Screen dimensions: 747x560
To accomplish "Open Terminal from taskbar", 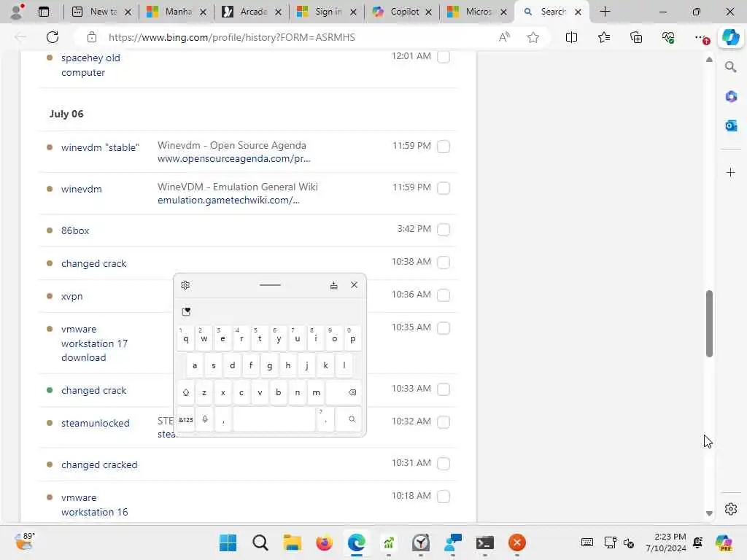I will pyautogui.click(x=484, y=542).
